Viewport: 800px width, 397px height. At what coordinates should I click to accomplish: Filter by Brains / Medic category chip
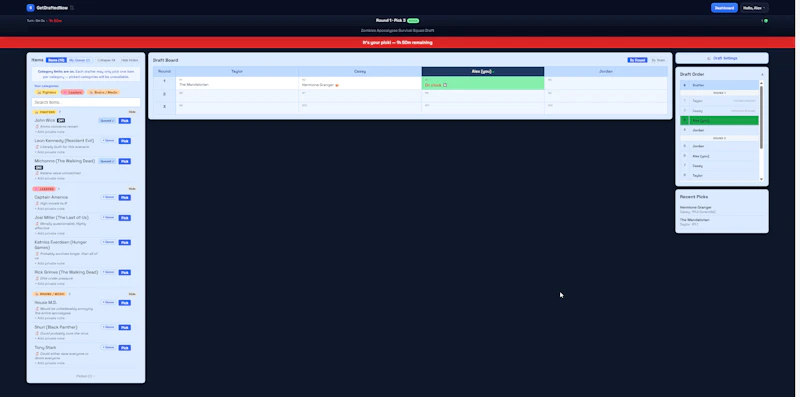(x=104, y=92)
